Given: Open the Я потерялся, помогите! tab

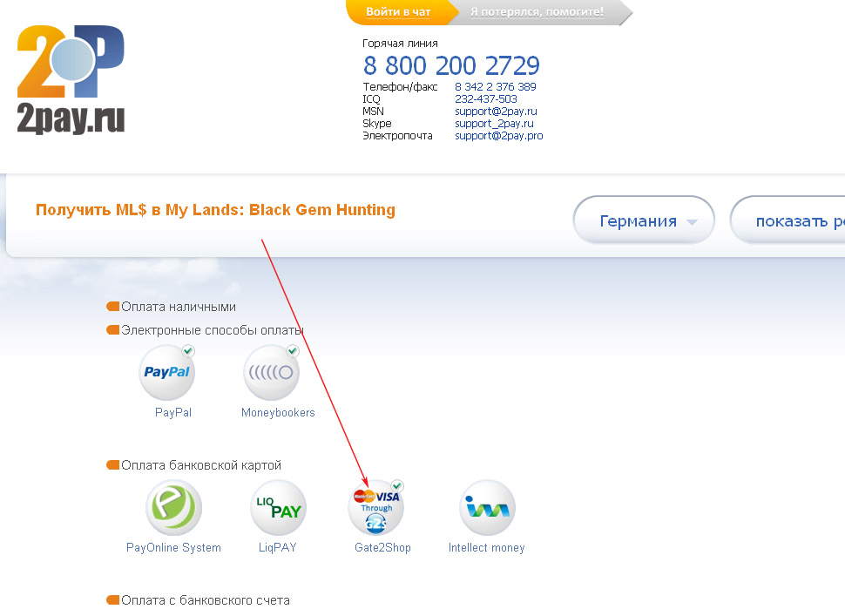Looking at the screenshot, I should click(537, 12).
